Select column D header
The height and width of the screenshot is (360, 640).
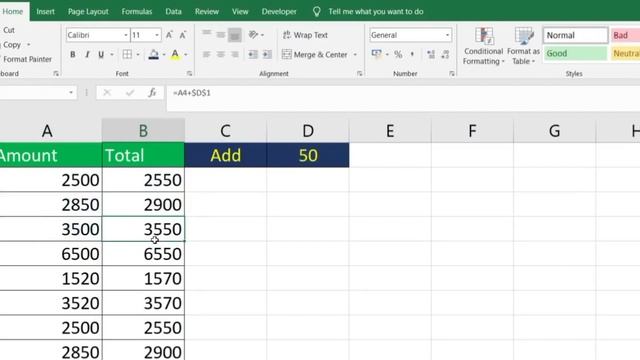click(308, 131)
